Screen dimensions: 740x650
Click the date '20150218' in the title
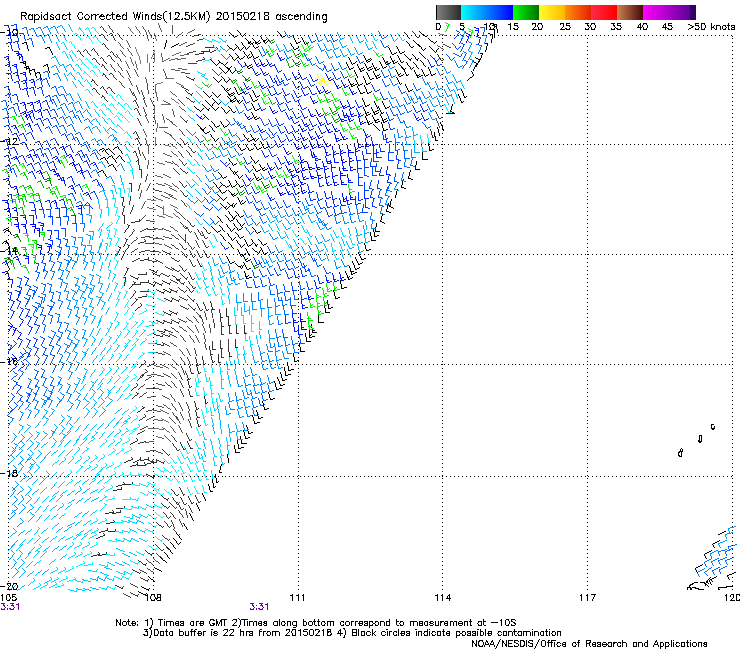coord(243,16)
